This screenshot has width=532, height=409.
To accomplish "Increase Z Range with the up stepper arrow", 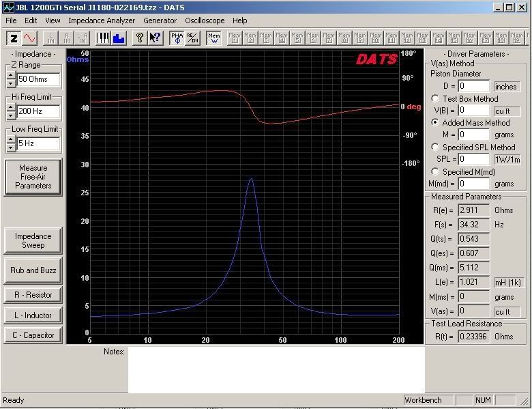I will pyautogui.click(x=11, y=75).
